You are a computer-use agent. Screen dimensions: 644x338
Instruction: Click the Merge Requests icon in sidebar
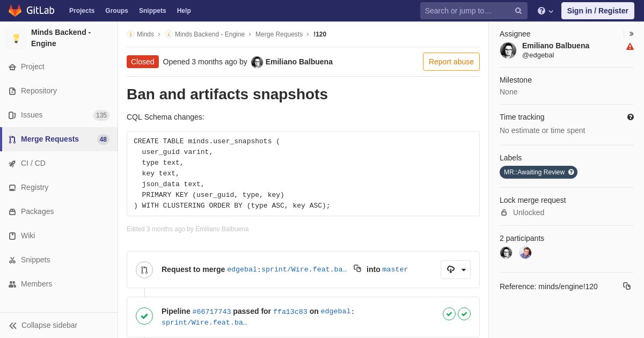pos(12,139)
